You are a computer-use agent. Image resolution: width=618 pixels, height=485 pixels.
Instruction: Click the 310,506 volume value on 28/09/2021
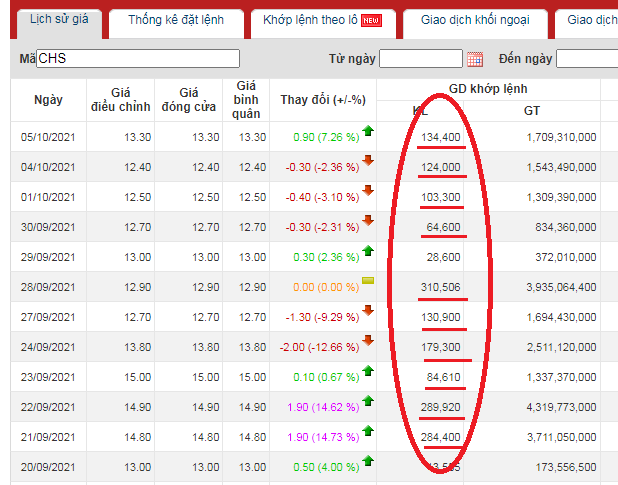tap(440, 287)
